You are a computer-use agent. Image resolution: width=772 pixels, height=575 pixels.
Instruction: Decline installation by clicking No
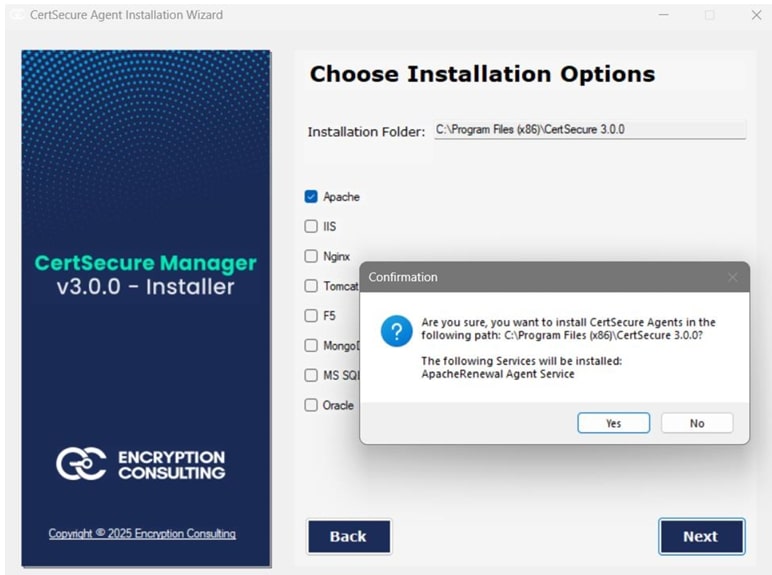point(697,423)
